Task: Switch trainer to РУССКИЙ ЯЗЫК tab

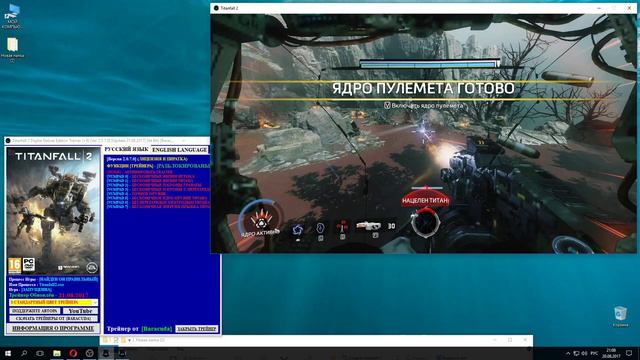Action: click(126, 149)
